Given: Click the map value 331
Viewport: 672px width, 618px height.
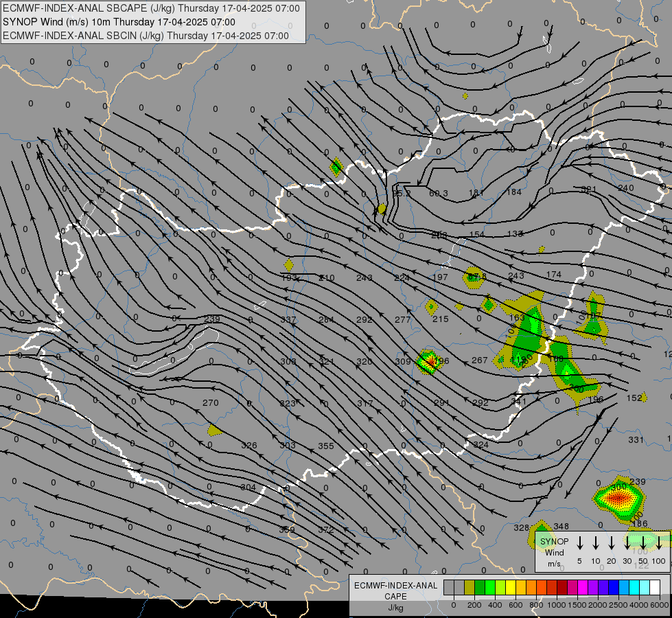Looking at the screenshot, I should tap(636, 440).
